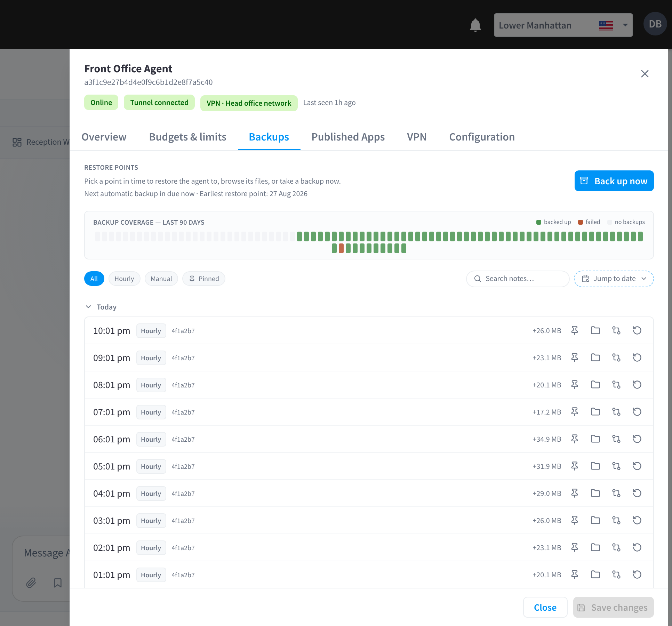Screen dimensions: 672x626
Task: Click the bookmark icon in message box
Action: (58, 583)
